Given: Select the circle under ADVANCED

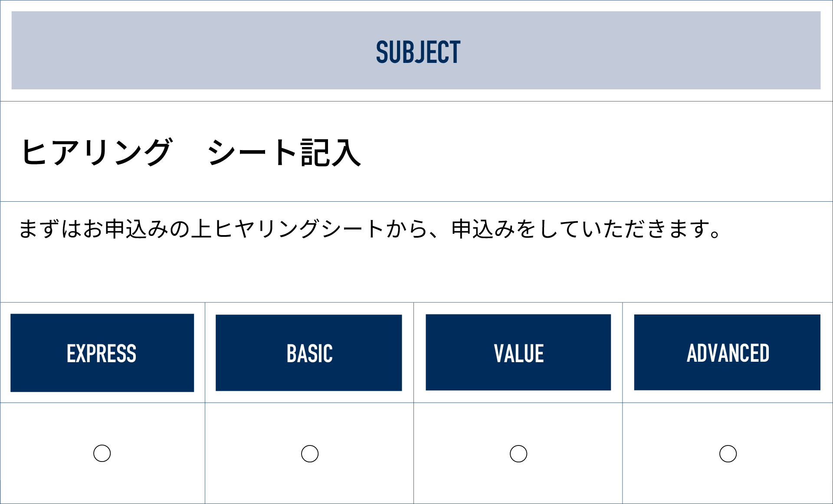Looking at the screenshot, I should click(x=728, y=454).
